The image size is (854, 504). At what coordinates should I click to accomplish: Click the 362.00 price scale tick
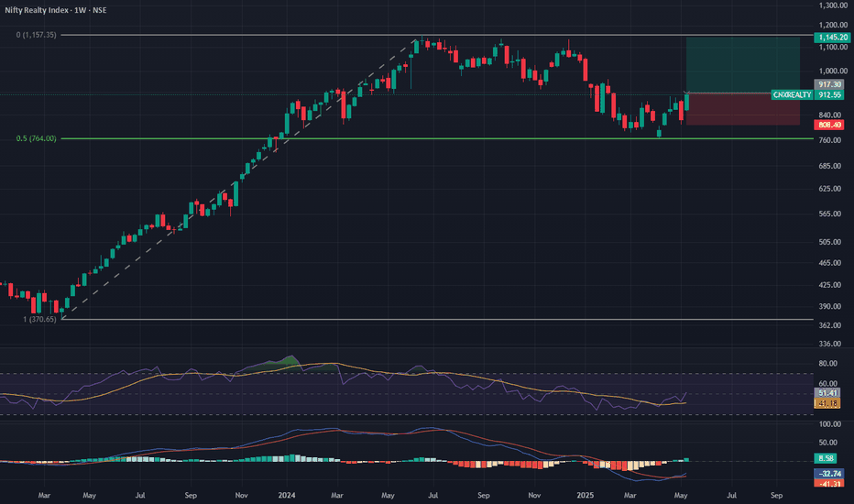click(830, 325)
